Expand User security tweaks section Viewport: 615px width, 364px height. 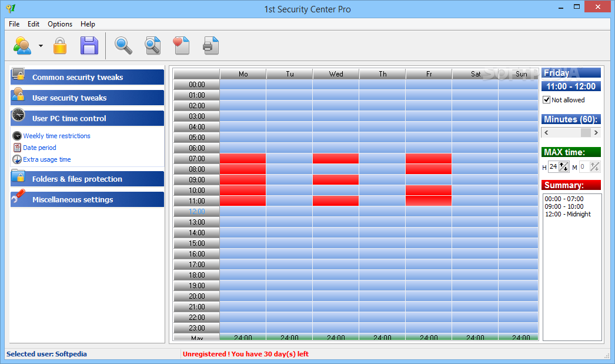point(87,98)
